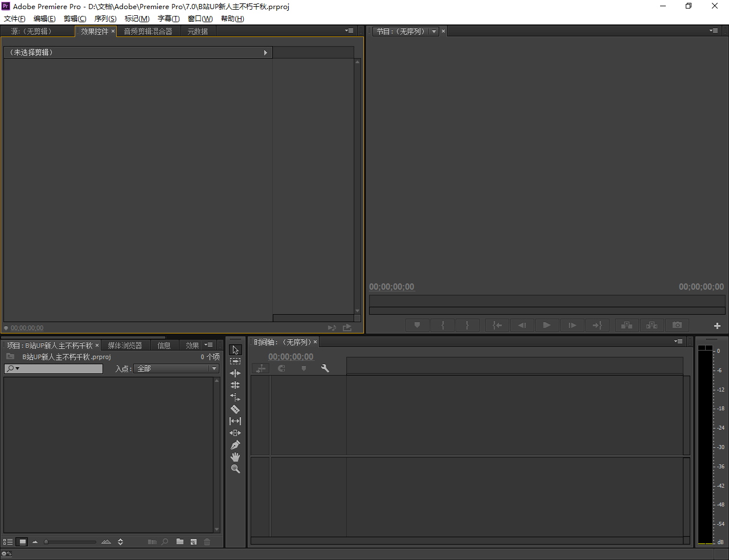This screenshot has height=560, width=729.
Task: Step forward one frame in program monitor
Action: click(572, 325)
